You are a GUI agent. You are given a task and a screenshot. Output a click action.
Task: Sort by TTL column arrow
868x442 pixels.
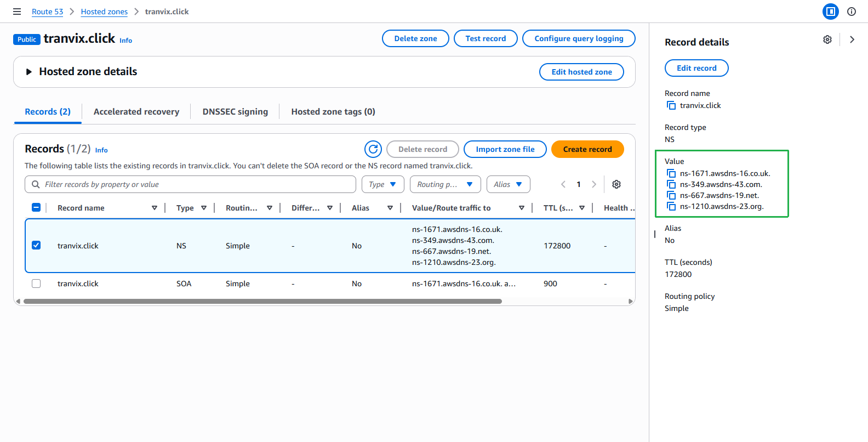tap(582, 208)
